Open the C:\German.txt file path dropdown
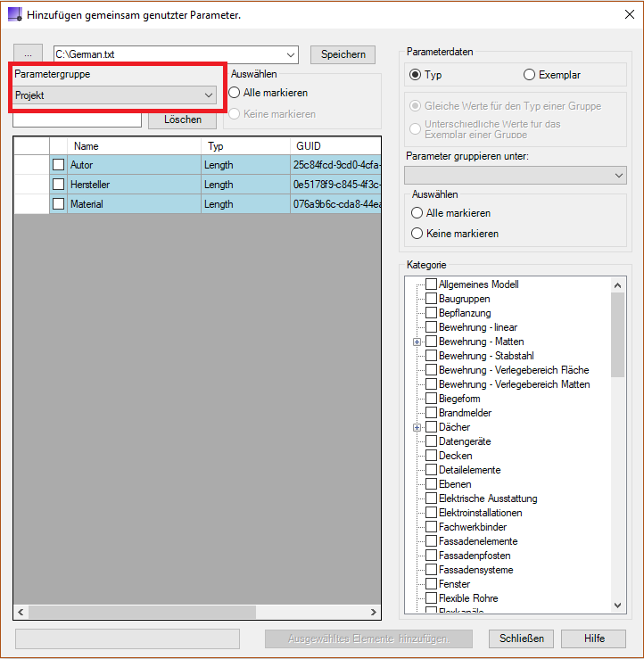 [290, 54]
